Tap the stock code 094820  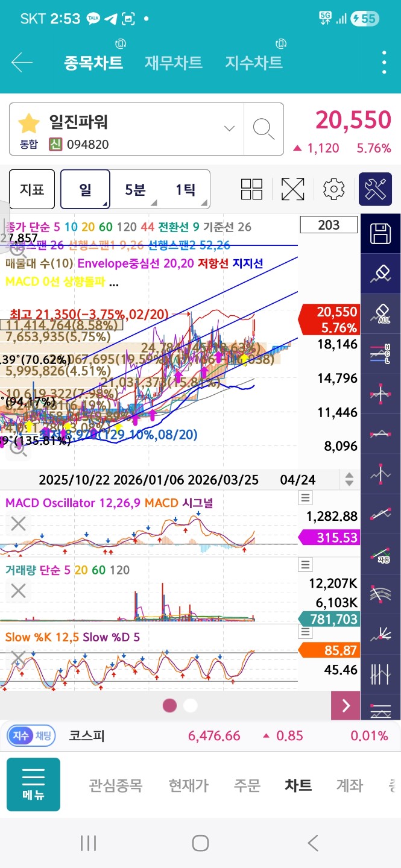(x=87, y=145)
